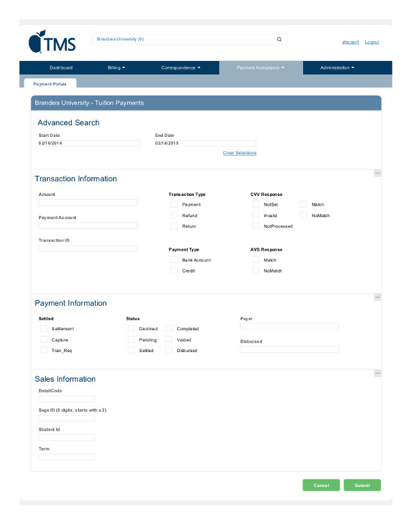
Task: Enable the Credit payment type
Action: 174,270
